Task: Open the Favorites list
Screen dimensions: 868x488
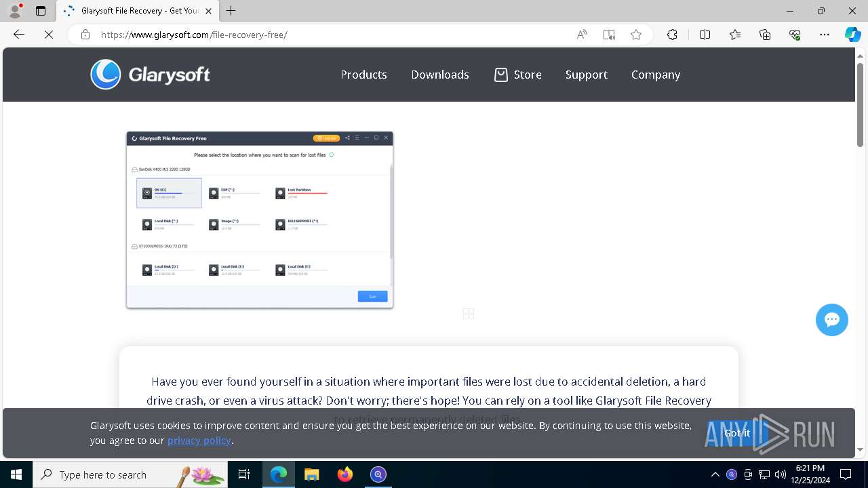Action: point(735,35)
